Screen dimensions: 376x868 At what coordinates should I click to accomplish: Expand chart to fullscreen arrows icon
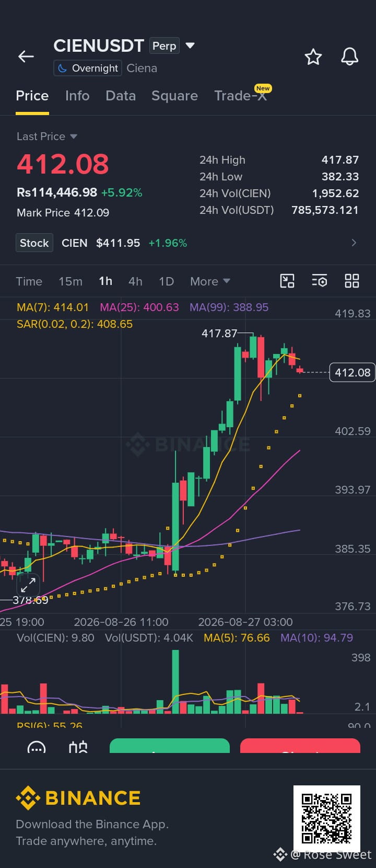click(x=28, y=585)
